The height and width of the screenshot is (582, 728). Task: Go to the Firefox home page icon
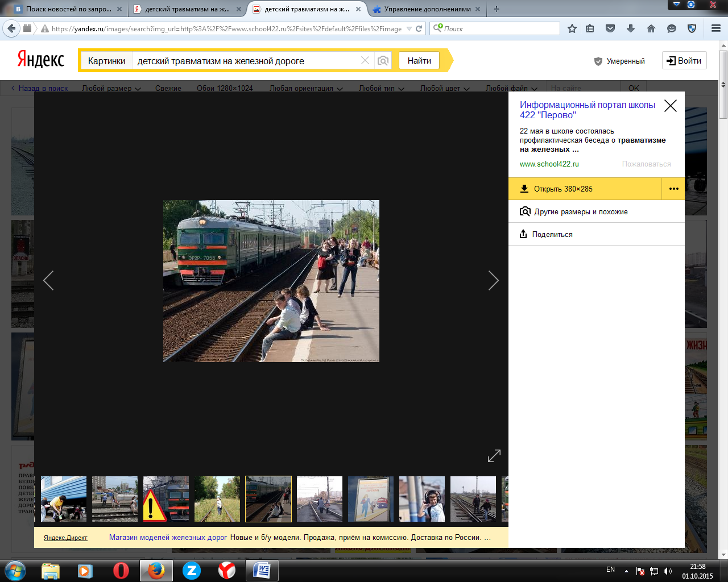(651, 28)
